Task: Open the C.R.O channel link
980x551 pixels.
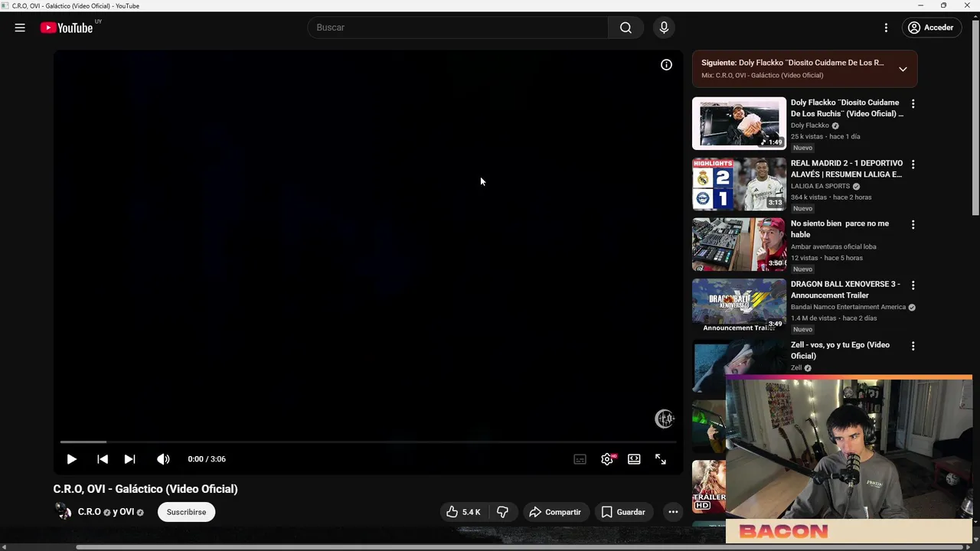Action: (89, 512)
